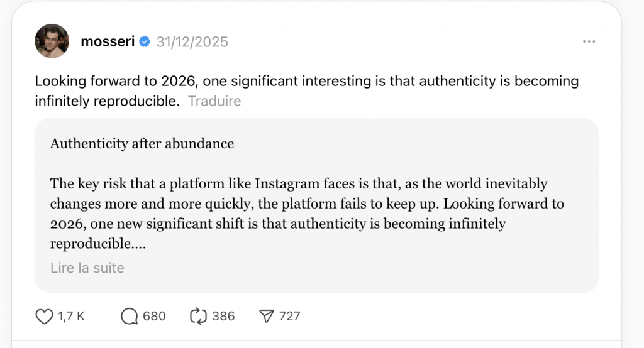Repost using the repost arrows icon
This screenshot has height=348, width=644.
(198, 317)
